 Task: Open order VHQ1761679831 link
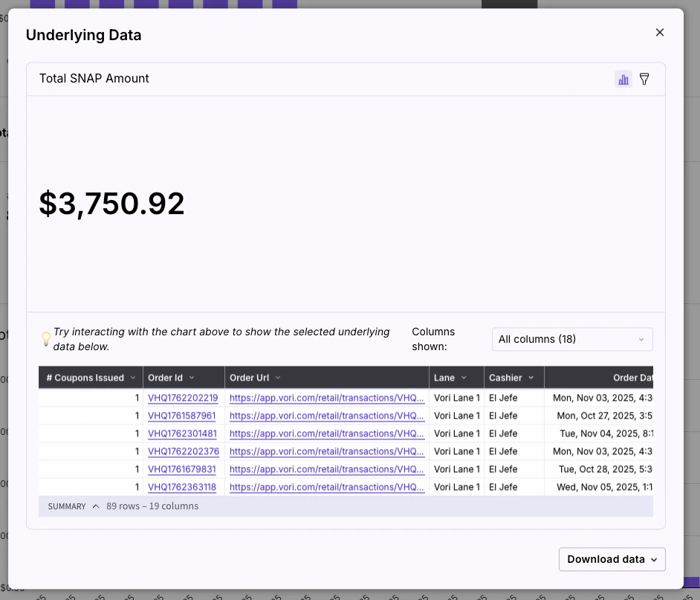pos(181,469)
